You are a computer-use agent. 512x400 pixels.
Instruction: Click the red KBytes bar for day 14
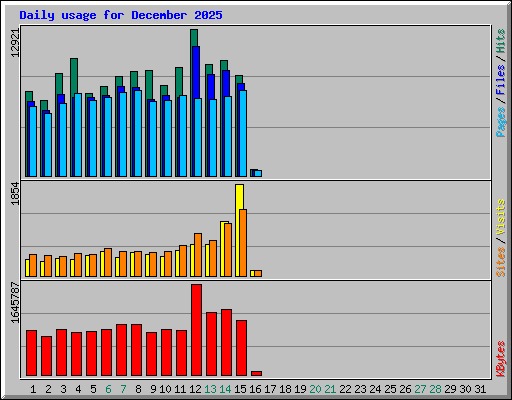click(227, 343)
